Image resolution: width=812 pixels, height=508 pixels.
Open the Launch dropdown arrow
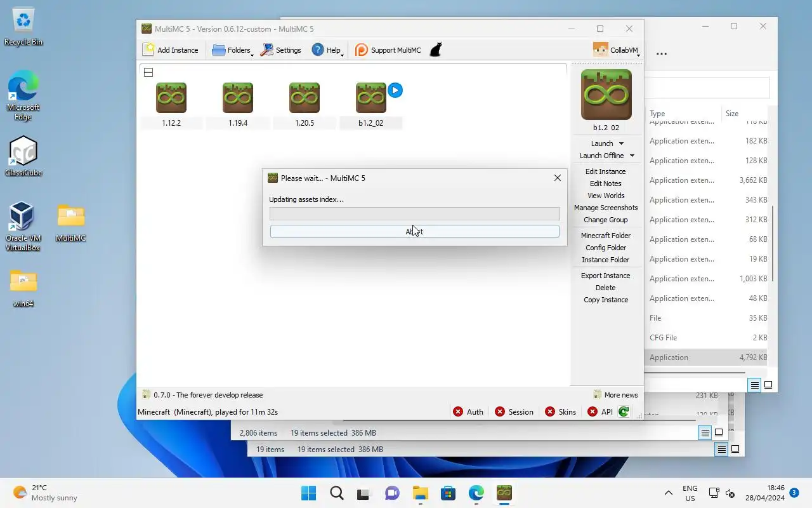tap(621, 144)
